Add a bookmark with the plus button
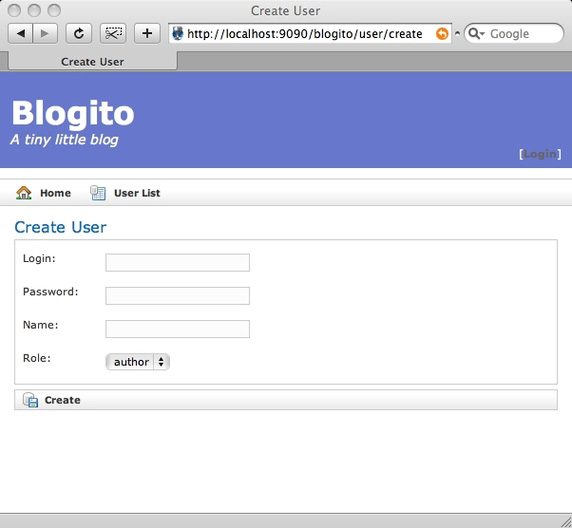 [x=147, y=34]
